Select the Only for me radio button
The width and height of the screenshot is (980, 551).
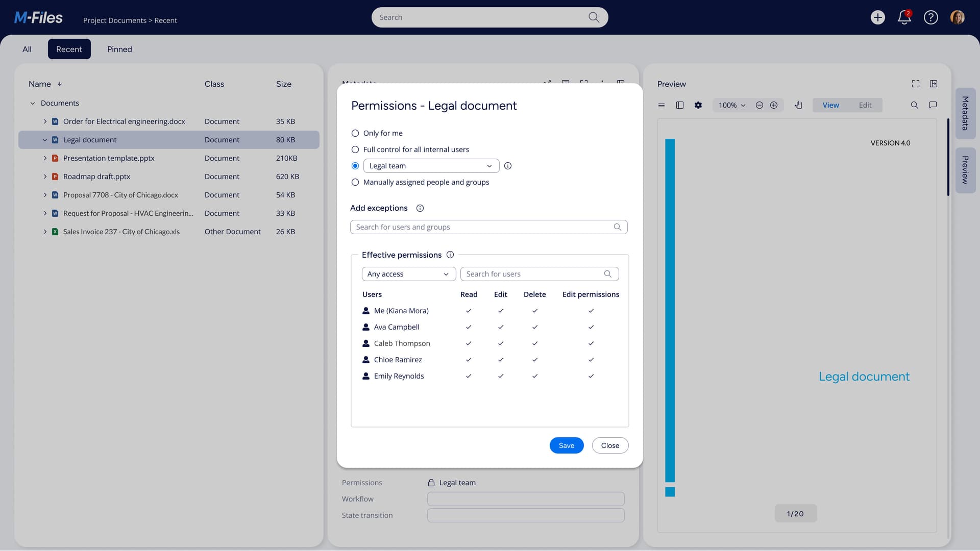click(x=355, y=133)
